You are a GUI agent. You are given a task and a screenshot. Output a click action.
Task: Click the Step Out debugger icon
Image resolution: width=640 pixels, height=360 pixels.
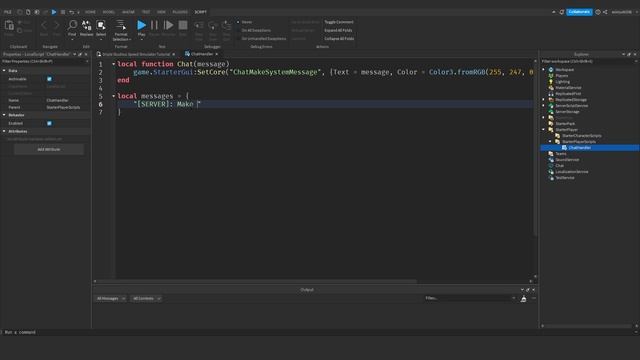click(x=227, y=26)
